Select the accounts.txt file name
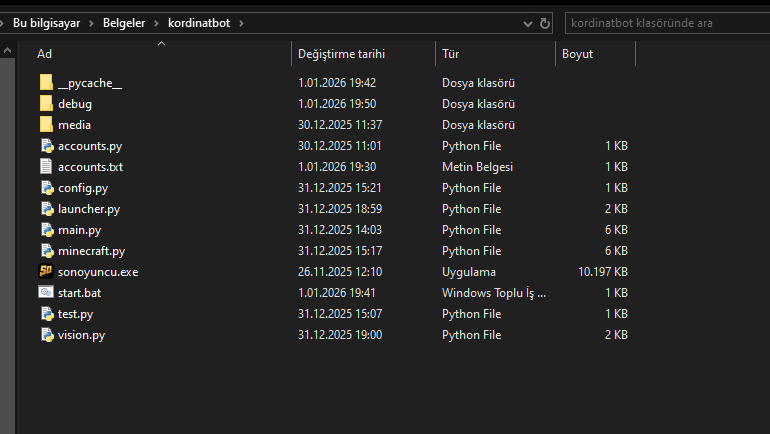The height and width of the screenshot is (434, 770). pyautogui.click(x=90, y=167)
